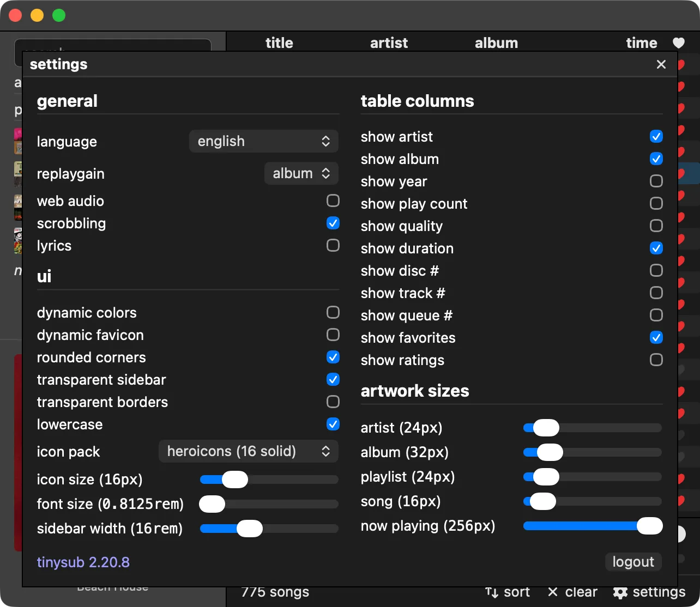Screen dimensions: 700x607
Task: Click the 775 songs count text
Action: (x=275, y=592)
